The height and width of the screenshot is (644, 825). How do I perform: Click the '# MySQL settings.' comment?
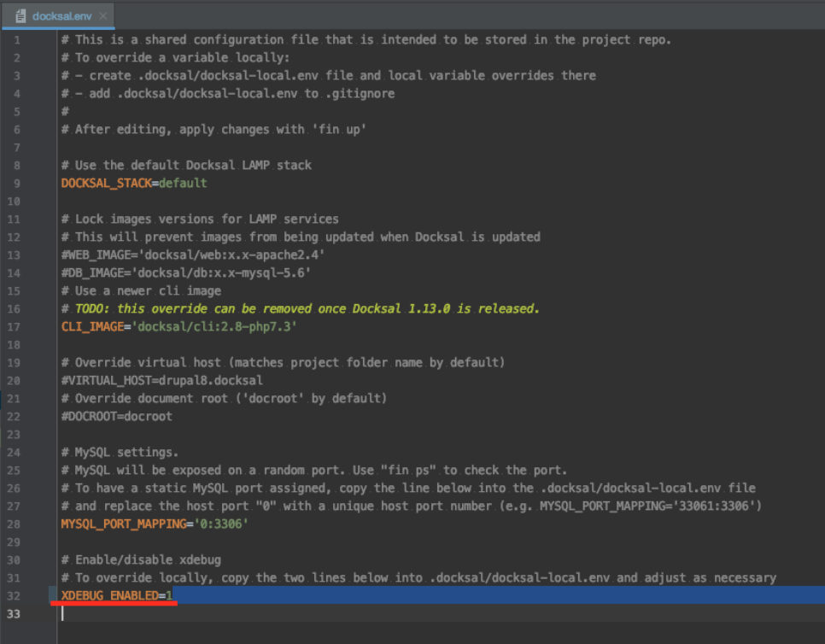coord(120,453)
